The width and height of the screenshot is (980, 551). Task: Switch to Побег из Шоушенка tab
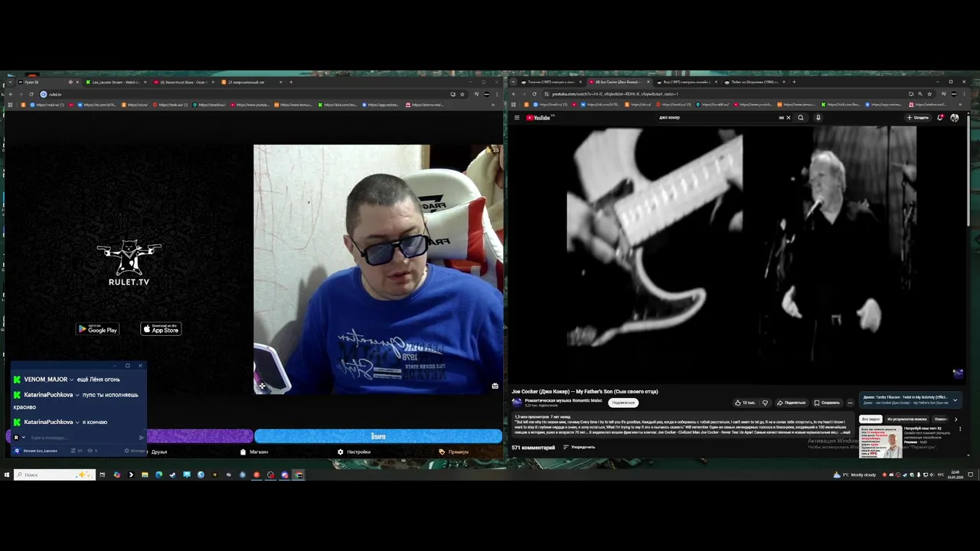[x=753, y=82]
